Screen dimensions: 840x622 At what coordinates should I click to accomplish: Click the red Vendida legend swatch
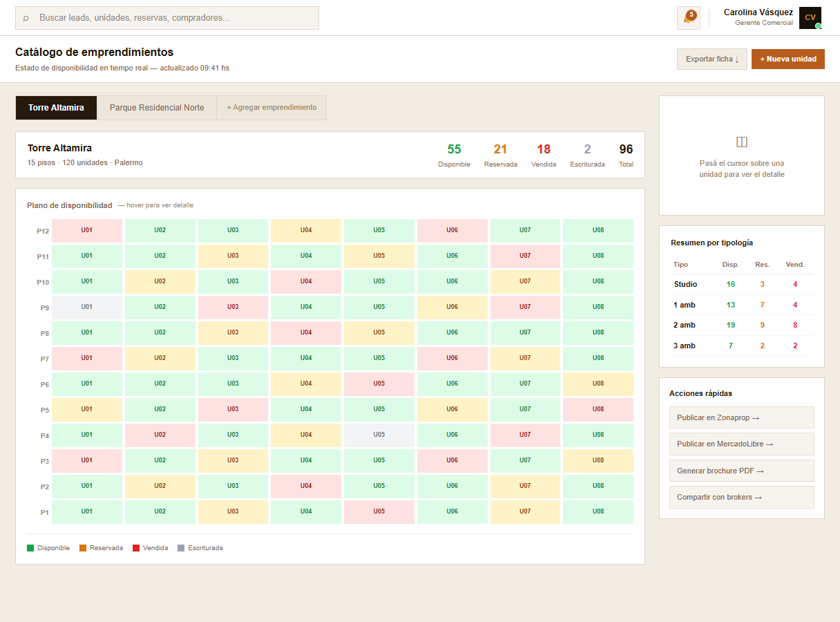(x=136, y=548)
